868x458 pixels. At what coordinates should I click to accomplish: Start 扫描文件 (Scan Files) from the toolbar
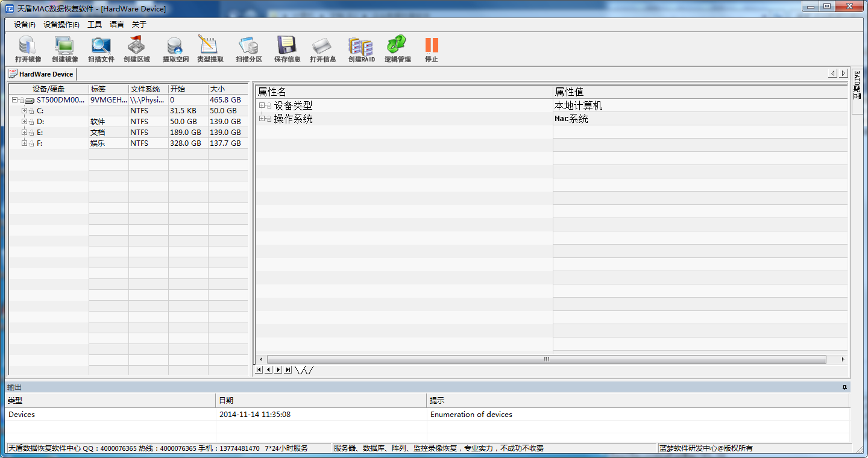[x=101, y=49]
